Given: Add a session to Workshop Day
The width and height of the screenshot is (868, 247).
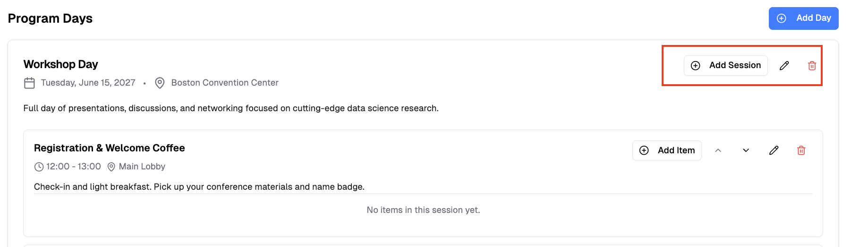Looking at the screenshot, I should point(725,66).
